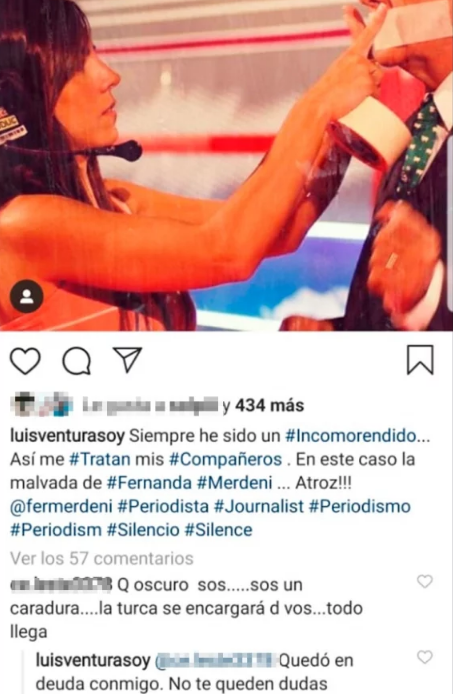
Task: Save post with the bookmark icon
Action: [420, 359]
